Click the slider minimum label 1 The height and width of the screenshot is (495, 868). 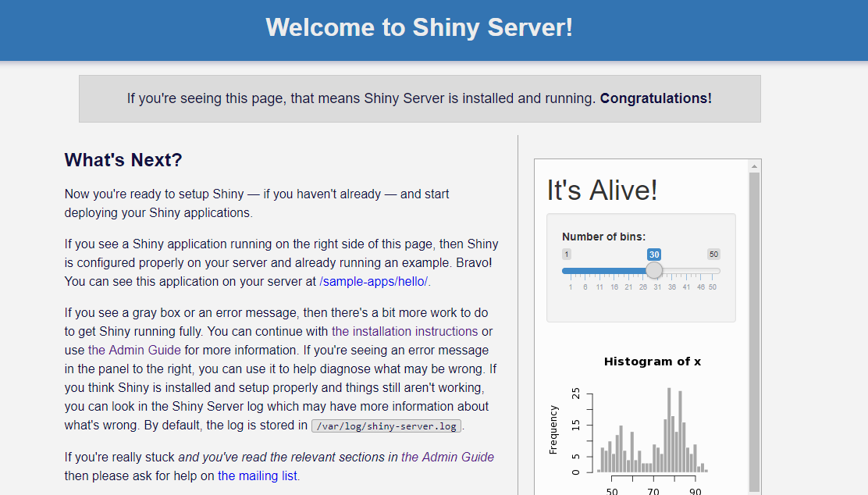click(566, 255)
